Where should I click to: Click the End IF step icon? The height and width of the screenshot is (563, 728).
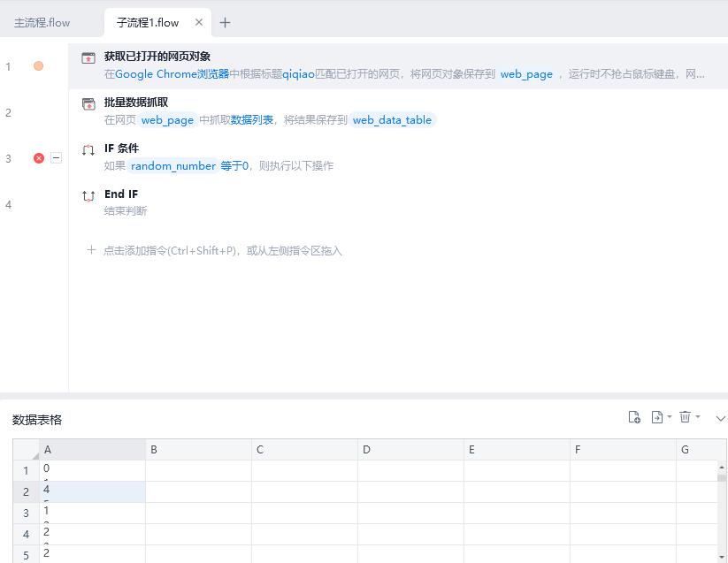click(x=88, y=196)
